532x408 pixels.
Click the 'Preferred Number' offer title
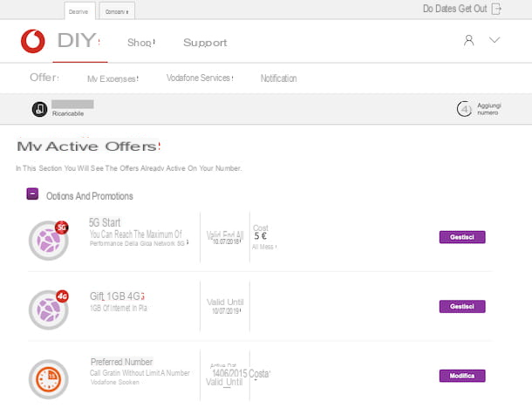click(x=122, y=362)
